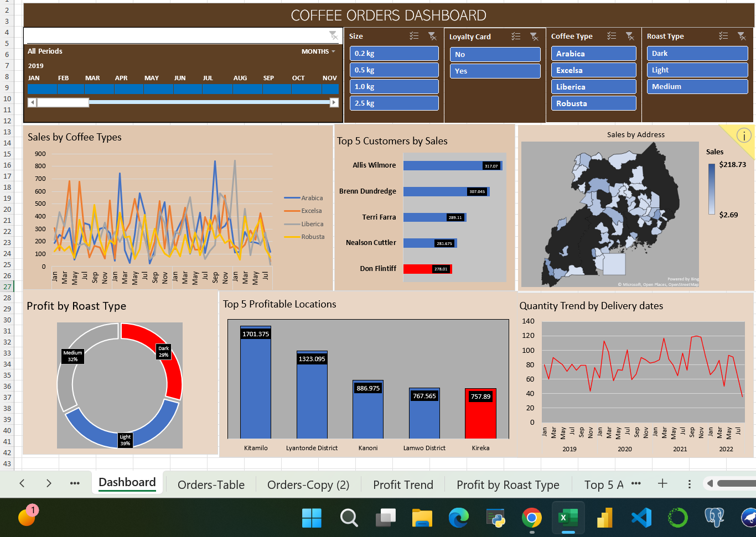Toggle the Dark roast type filter

[697, 53]
